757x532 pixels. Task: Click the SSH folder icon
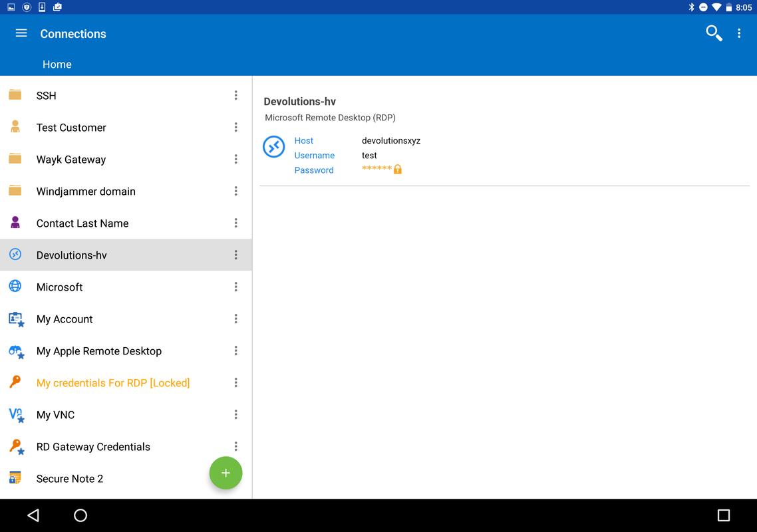coord(15,94)
